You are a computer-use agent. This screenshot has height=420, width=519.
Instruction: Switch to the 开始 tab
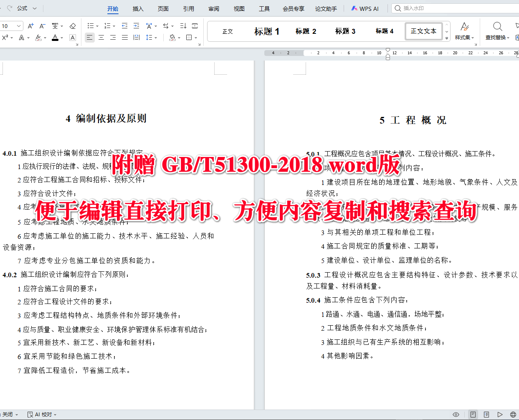click(113, 9)
